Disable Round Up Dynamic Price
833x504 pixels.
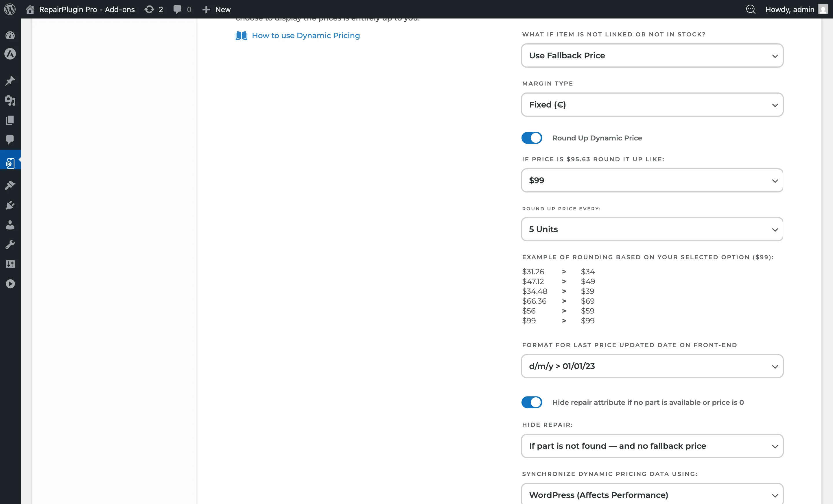point(531,138)
